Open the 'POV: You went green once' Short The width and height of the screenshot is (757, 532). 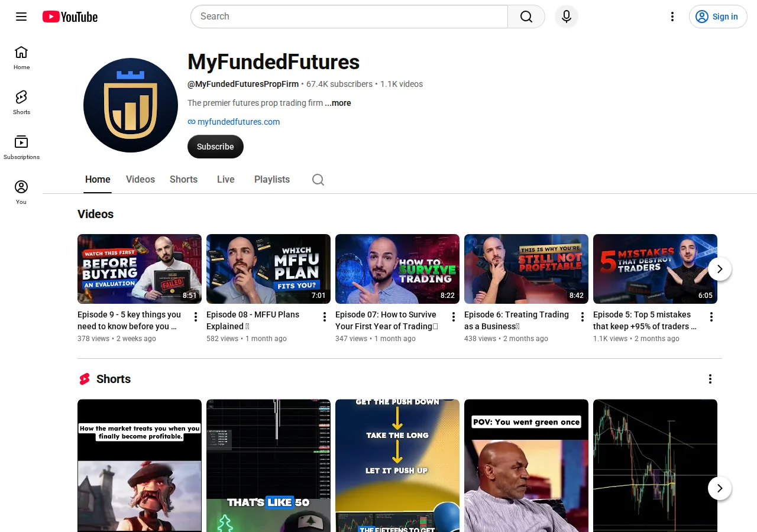coord(526,466)
